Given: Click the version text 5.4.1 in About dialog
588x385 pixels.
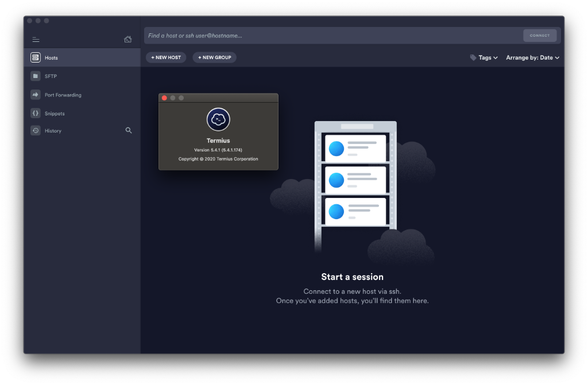Looking at the screenshot, I should click(x=218, y=150).
